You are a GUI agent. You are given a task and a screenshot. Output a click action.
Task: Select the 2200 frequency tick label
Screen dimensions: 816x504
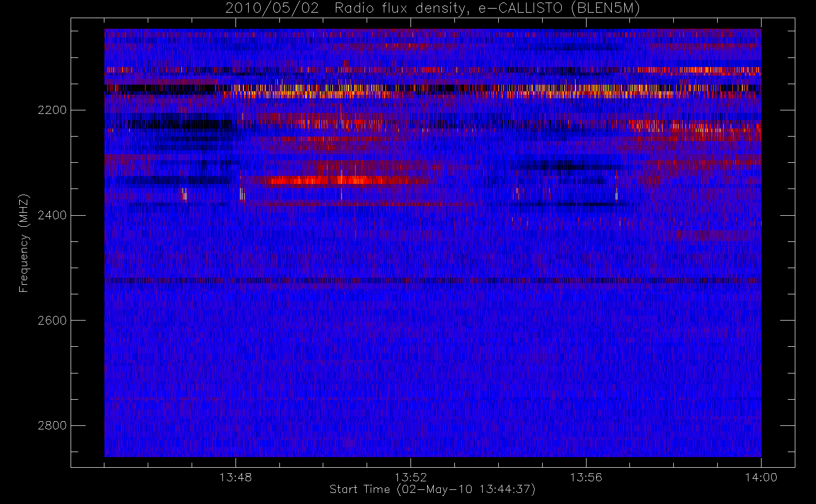click(x=52, y=110)
